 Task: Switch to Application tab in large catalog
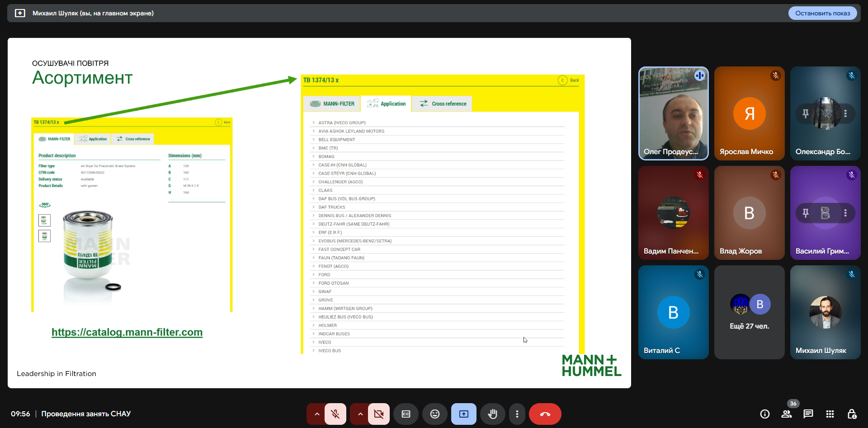[387, 103]
